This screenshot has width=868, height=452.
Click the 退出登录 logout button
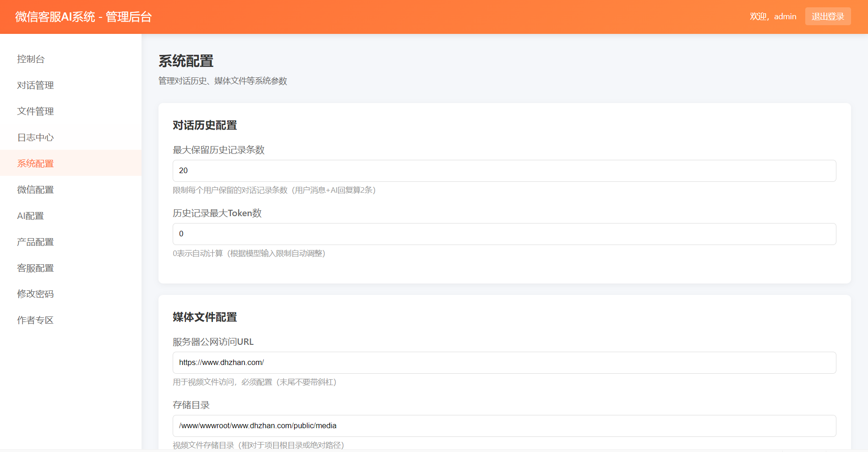pyautogui.click(x=828, y=16)
